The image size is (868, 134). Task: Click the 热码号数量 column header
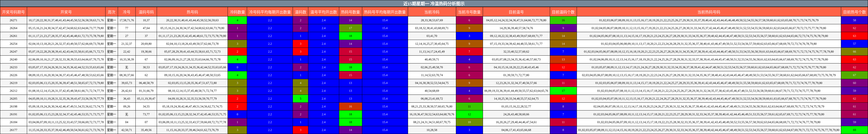[x=350, y=12]
